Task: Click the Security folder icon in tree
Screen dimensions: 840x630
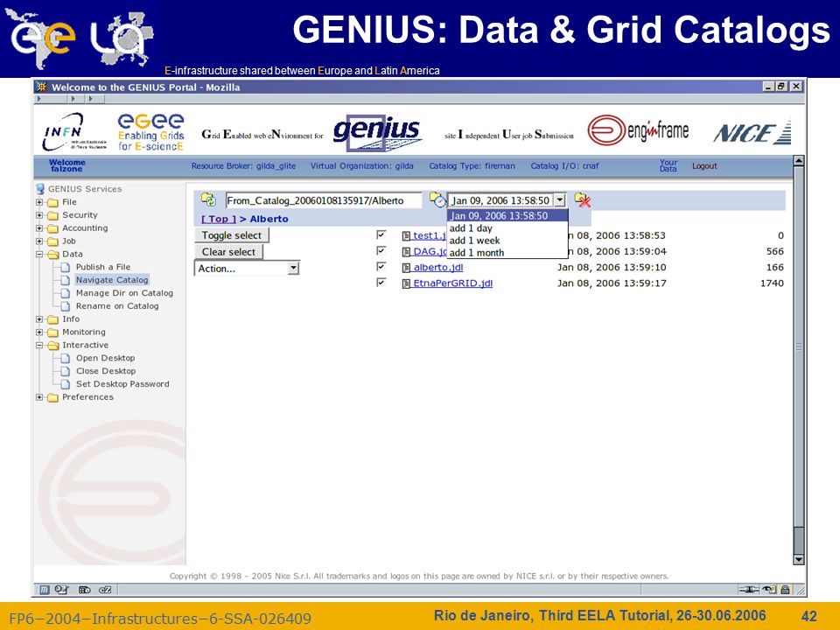Action: click(x=52, y=215)
